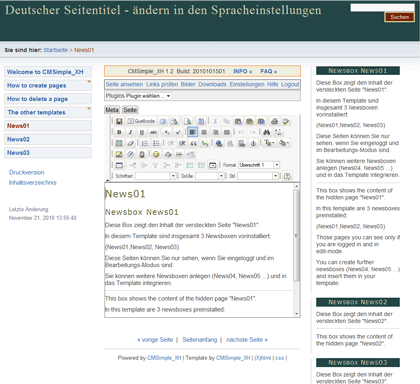Insert a horizontal rule line
Screen dimensions: 420x384
[x=179, y=154]
